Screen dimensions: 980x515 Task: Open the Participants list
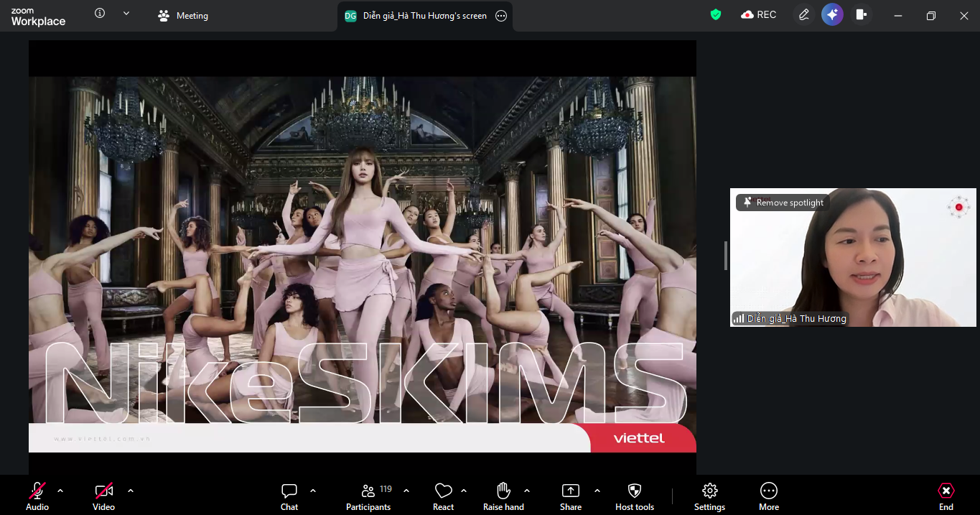[x=368, y=496]
